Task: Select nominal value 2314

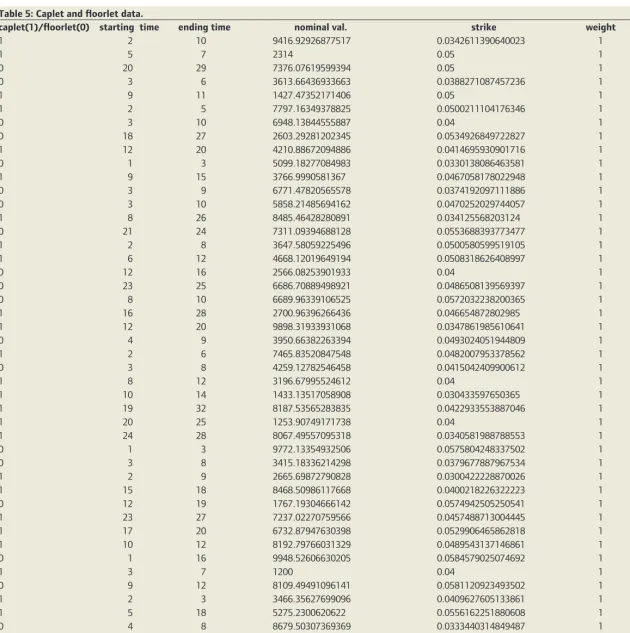Action: [x=283, y=54]
